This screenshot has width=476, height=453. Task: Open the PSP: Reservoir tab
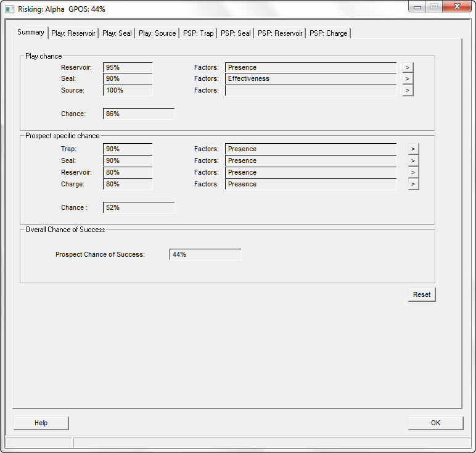pos(280,33)
